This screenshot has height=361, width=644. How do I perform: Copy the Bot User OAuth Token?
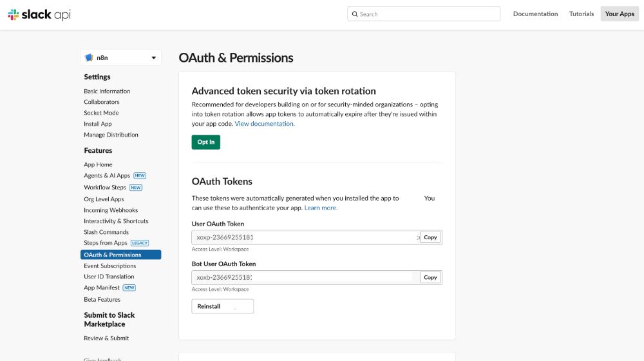tap(430, 278)
